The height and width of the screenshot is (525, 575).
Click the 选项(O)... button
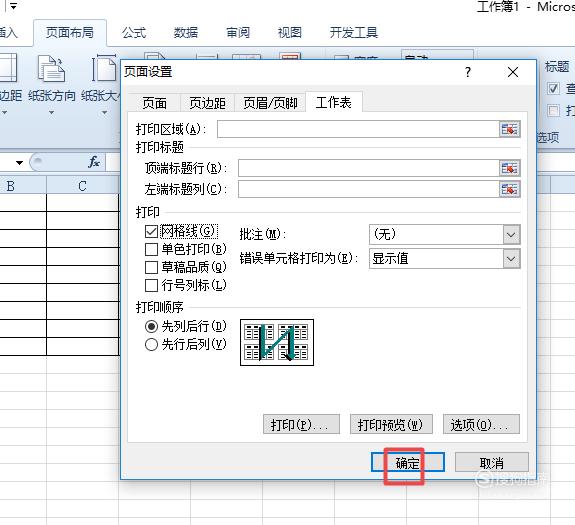[481, 424]
